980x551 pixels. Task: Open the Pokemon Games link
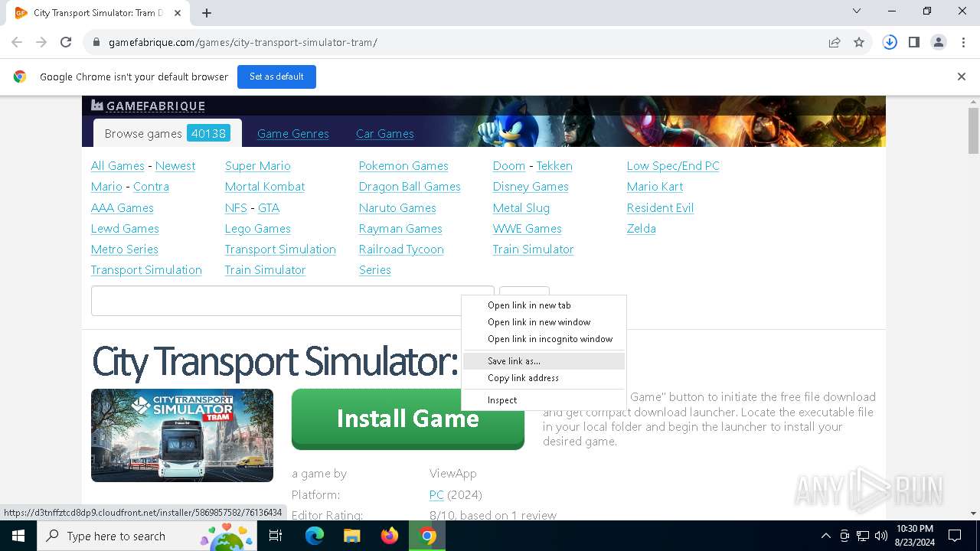point(403,166)
